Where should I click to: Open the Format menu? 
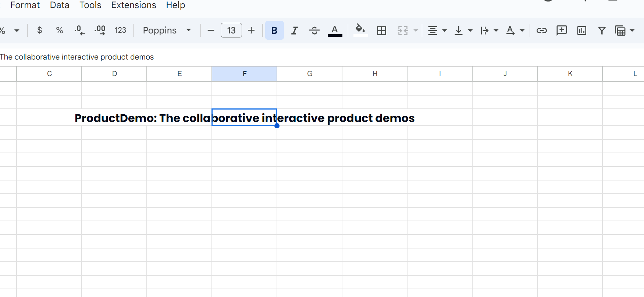(x=25, y=5)
